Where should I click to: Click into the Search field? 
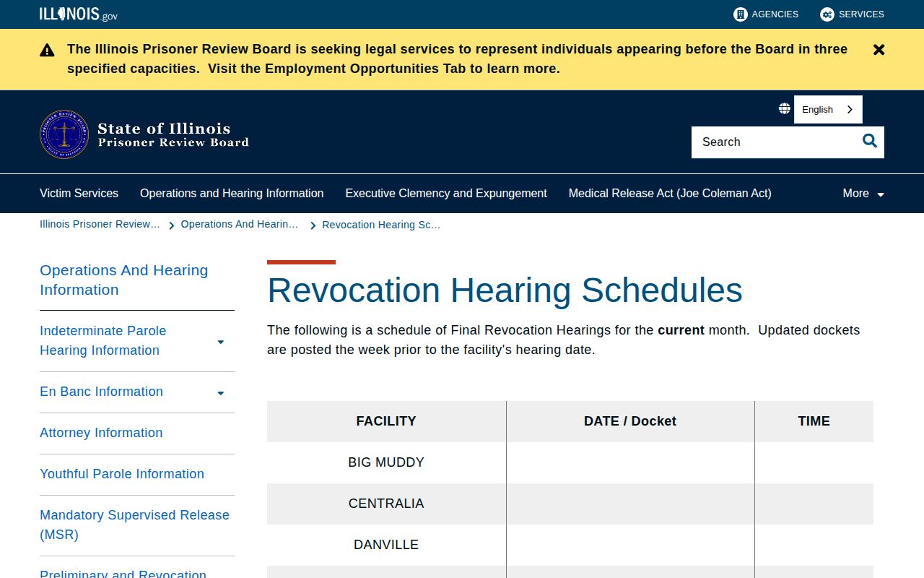click(x=772, y=142)
